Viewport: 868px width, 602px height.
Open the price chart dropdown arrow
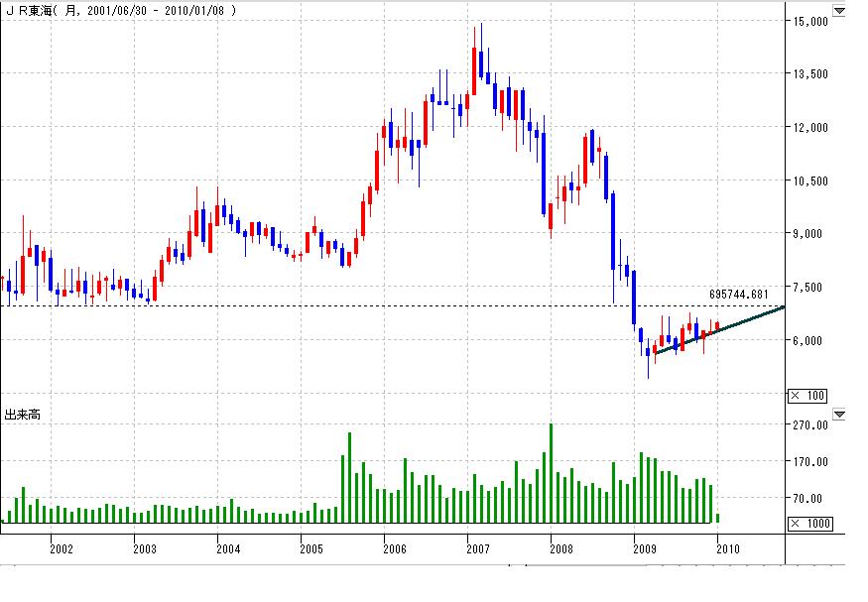coord(840,11)
